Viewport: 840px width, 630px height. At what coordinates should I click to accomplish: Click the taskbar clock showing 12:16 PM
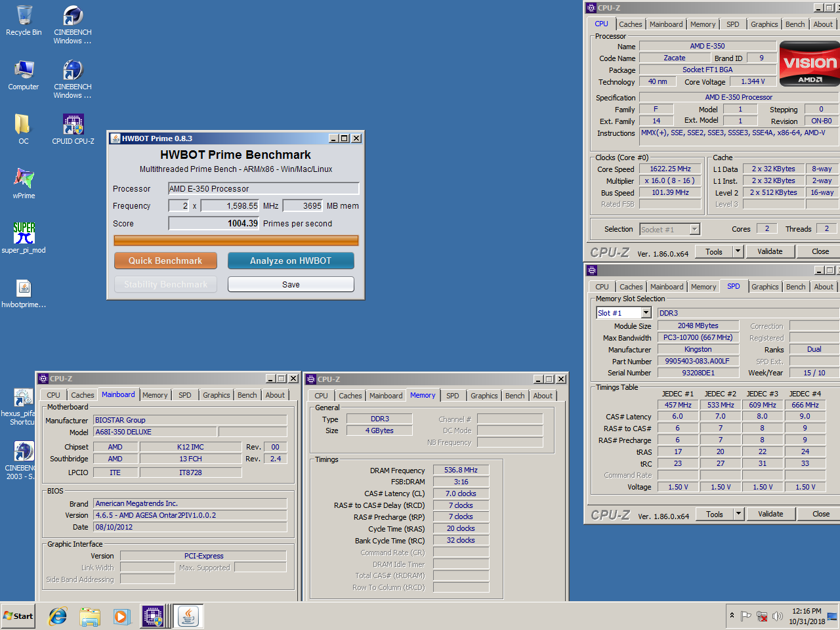coord(807,616)
